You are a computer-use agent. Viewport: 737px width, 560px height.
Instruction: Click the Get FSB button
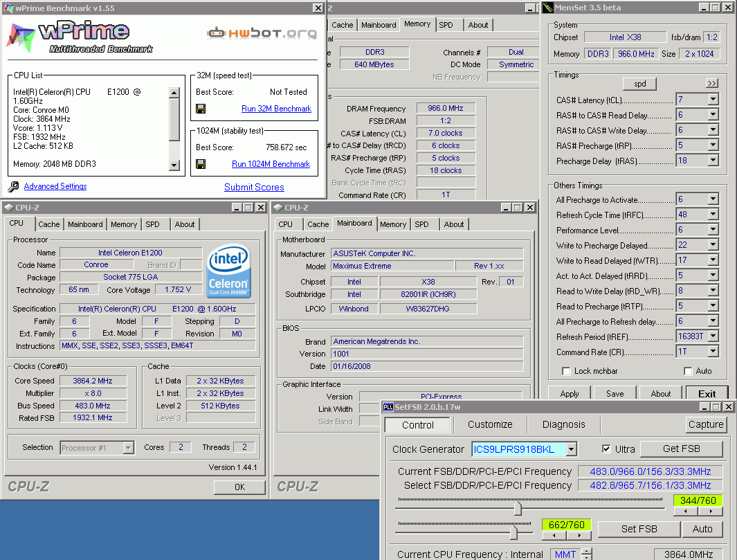[x=681, y=449]
